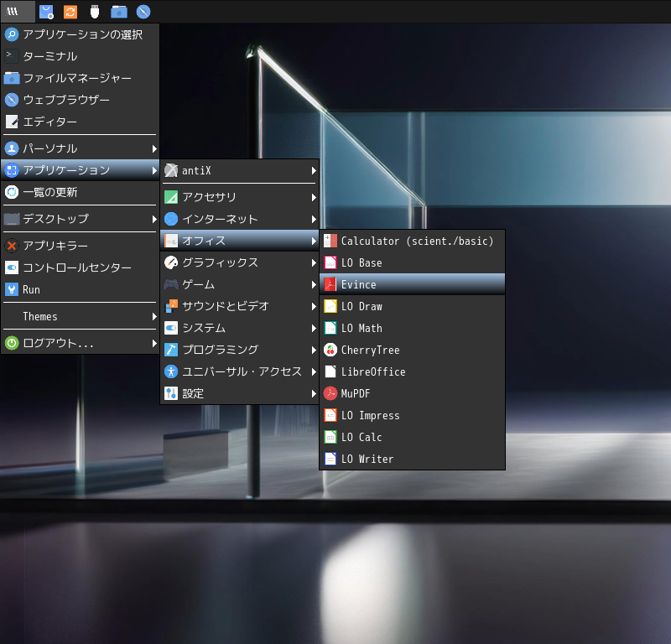Open the ウェブブラウザー menu entry
The width and height of the screenshot is (671, 644).
pyautogui.click(x=65, y=100)
